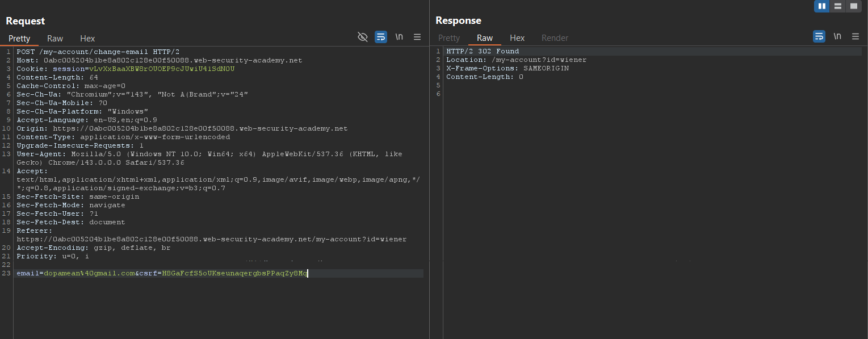Screen dimensions: 868x339
Task: Switch Response view to Raw tab
Action: [485, 38]
